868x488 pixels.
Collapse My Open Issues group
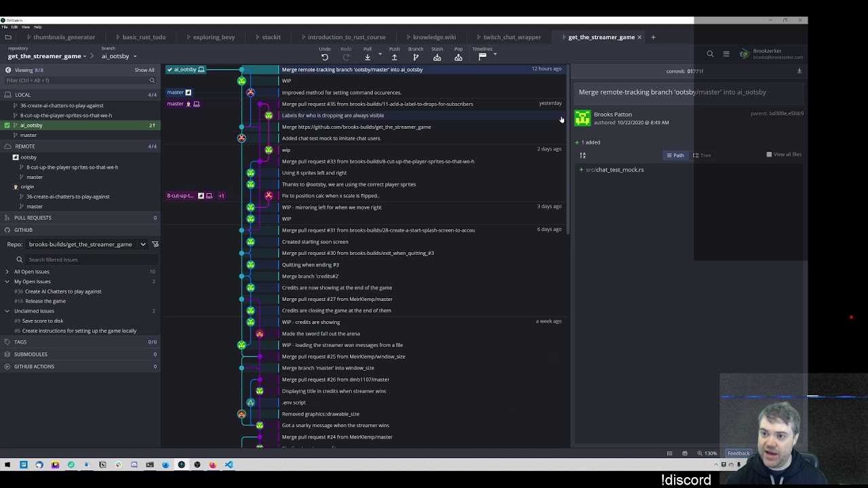(x=7, y=281)
